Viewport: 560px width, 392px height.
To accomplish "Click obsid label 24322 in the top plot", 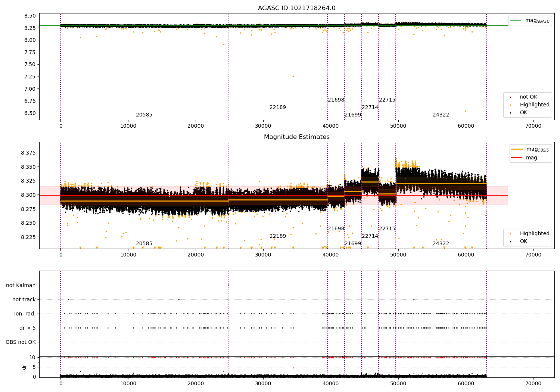I will coord(441,115).
